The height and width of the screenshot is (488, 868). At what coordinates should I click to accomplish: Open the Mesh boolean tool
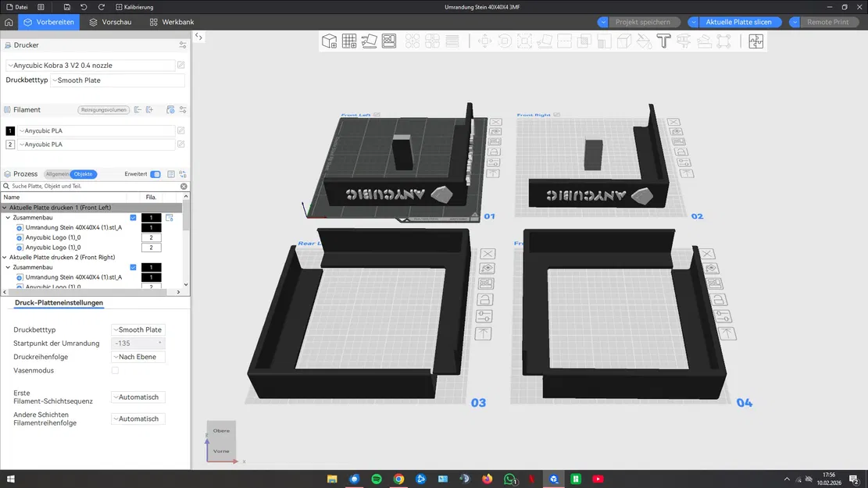click(x=584, y=41)
